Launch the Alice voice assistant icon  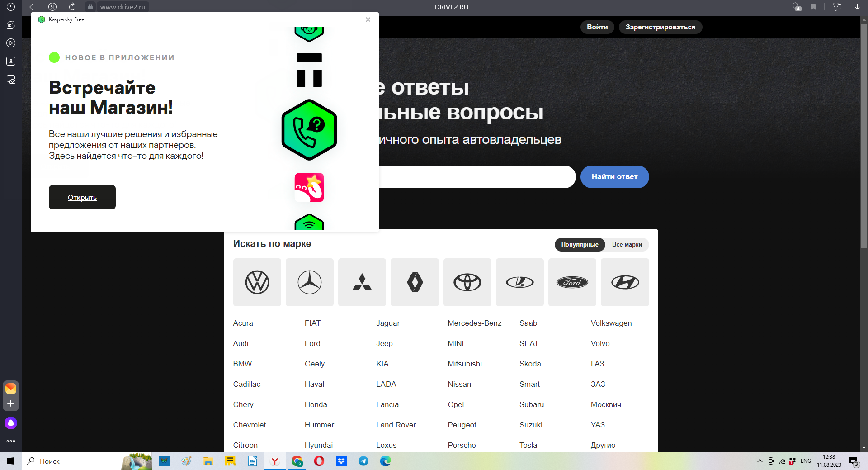coord(11,423)
